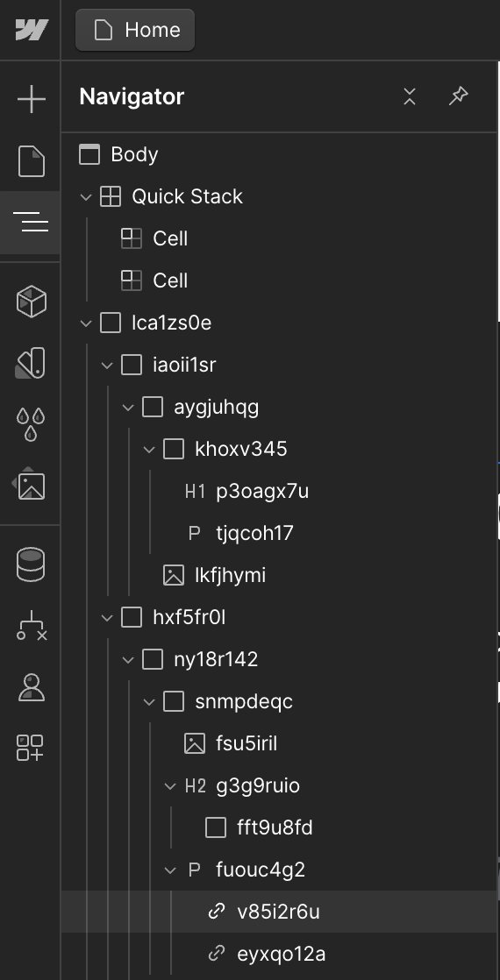Click the Navigator icon in sidebar

(x=31, y=221)
